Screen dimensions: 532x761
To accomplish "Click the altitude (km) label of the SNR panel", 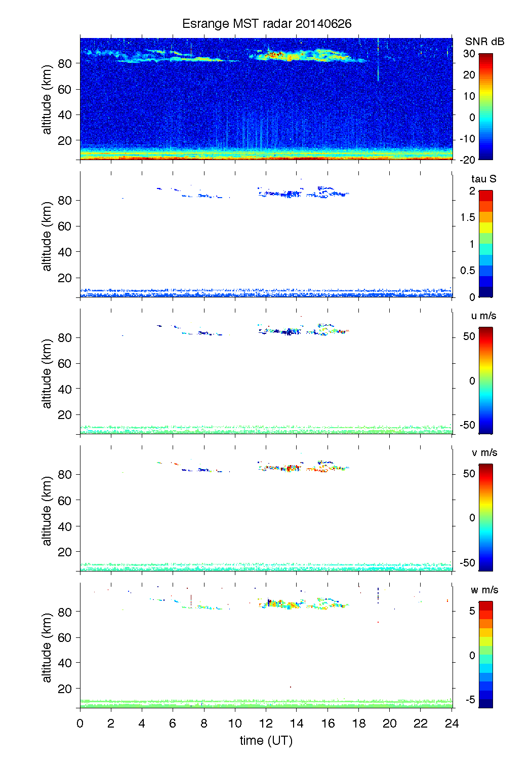I will click(x=47, y=99).
